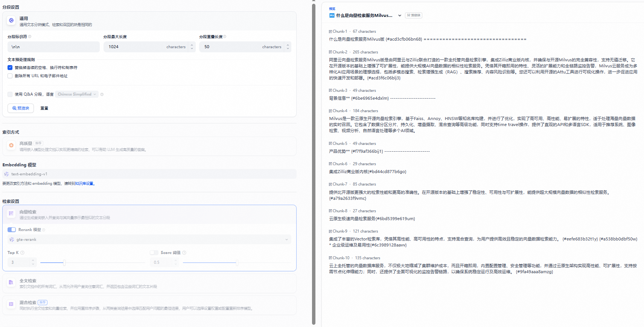This screenshot has width=644, height=327.
Task: Click the Chunk-6 drag handle icon
Action: [330, 164]
